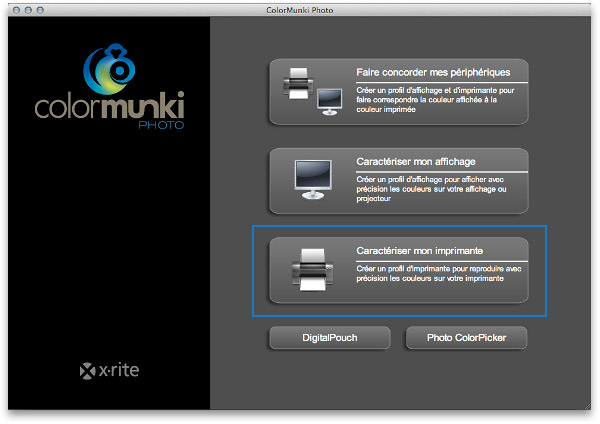Open Faire concorder mes périphériques
Viewport: 600px width, 424px height.
399,92
